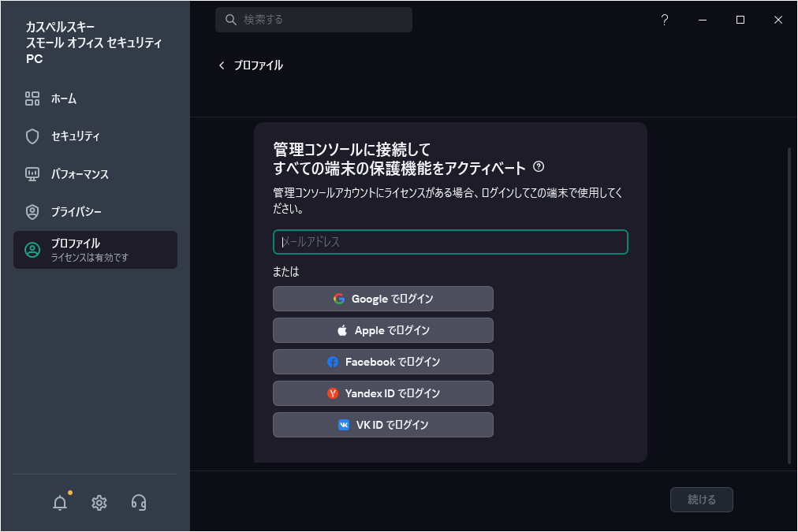The width and height of the screenshot is (798, 532).
Task: Choose Yandex ID でログイン option
Action: 382,392
